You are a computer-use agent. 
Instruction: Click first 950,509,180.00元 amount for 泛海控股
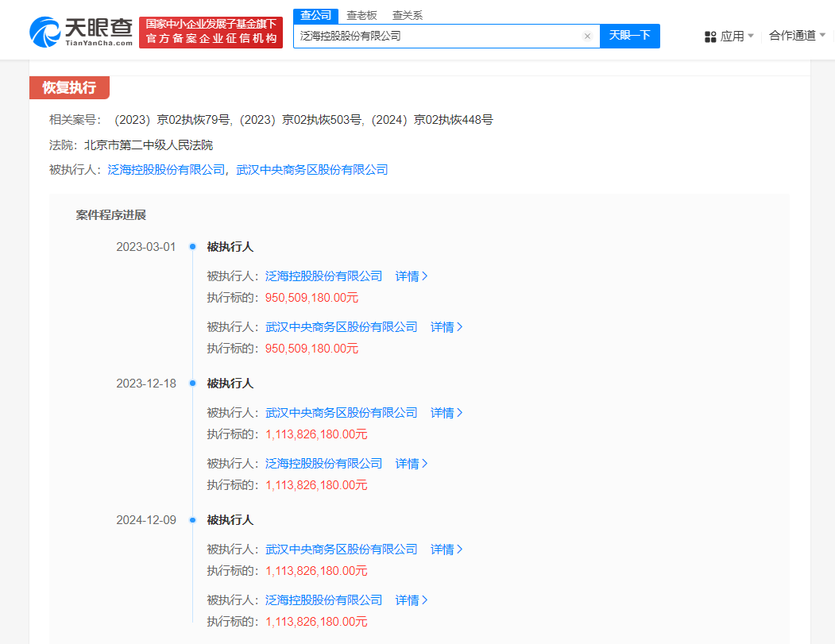point(311,298)
